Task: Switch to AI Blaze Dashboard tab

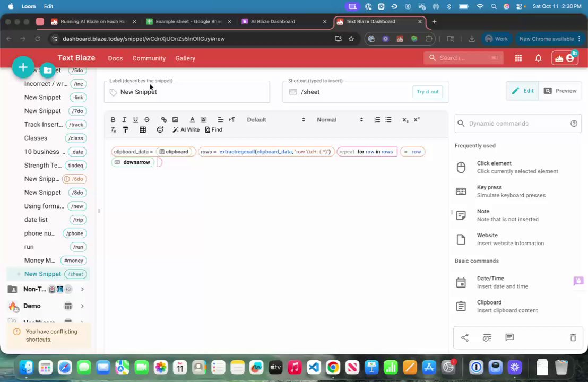Action: click(x=284, y=21)
